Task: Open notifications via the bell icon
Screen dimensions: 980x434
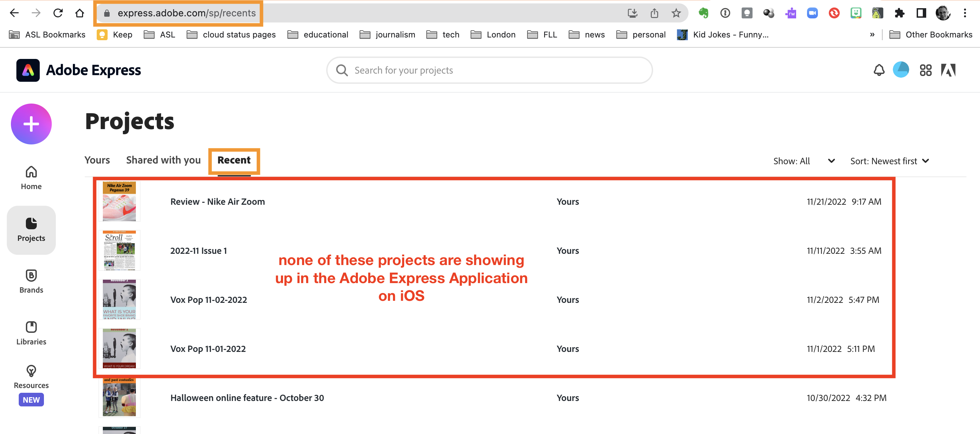Action: click(x=879, y=70)
